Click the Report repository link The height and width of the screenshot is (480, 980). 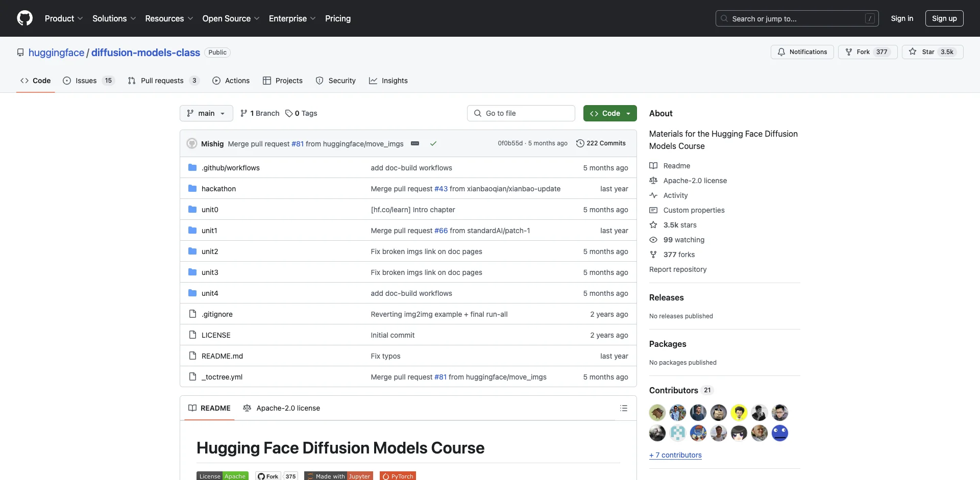click(x=678, y=269)
